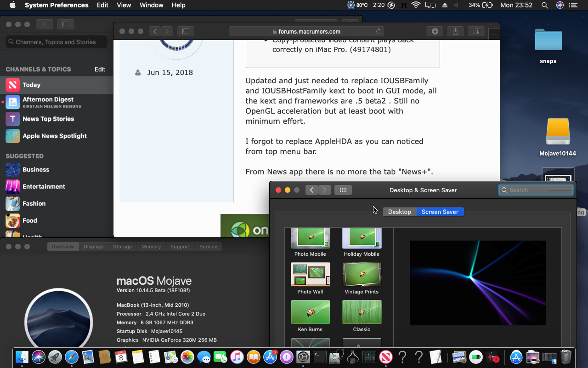The width and height of the screenshot is (588, 368).
Task: Go back in Desktop & Screen Saver
Action: point(311,190)
